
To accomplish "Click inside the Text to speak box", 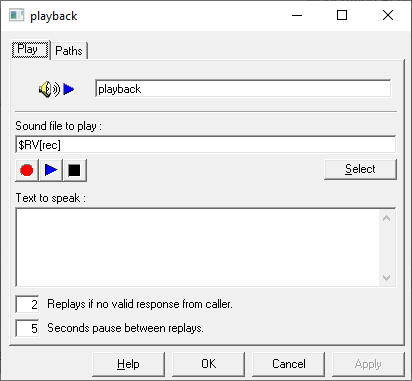I will pos(197,247).
